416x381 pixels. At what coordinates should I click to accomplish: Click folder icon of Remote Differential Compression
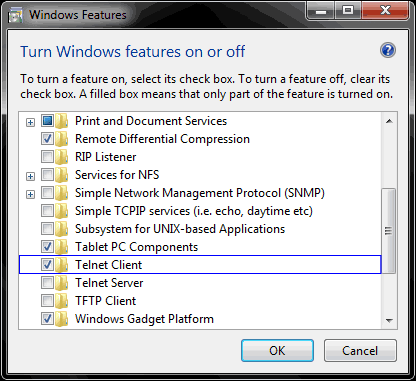click(62, 139)
